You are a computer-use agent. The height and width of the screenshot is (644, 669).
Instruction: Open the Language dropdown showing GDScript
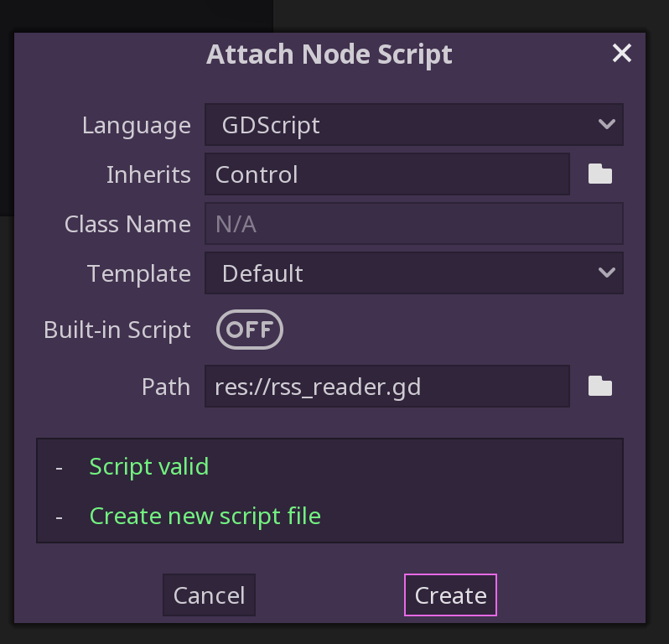pyautogui.click(x=414, y=125)
